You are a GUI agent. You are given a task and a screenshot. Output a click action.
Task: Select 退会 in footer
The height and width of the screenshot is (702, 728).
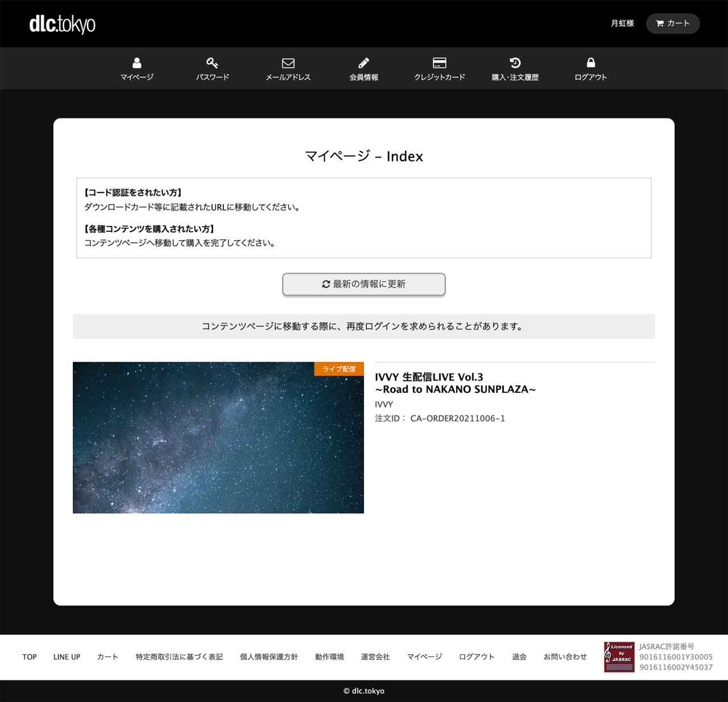519,657
